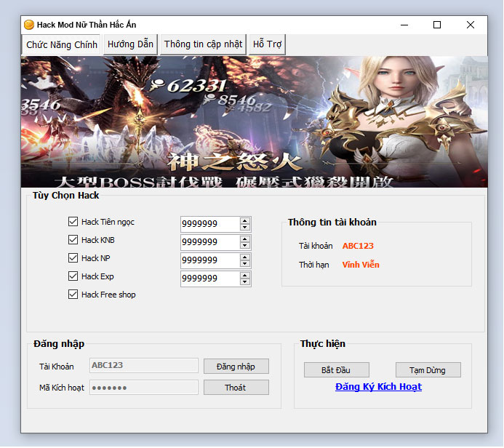
Task: Click the gold coin app icon in title bar
Action: [x=29, y=25]
